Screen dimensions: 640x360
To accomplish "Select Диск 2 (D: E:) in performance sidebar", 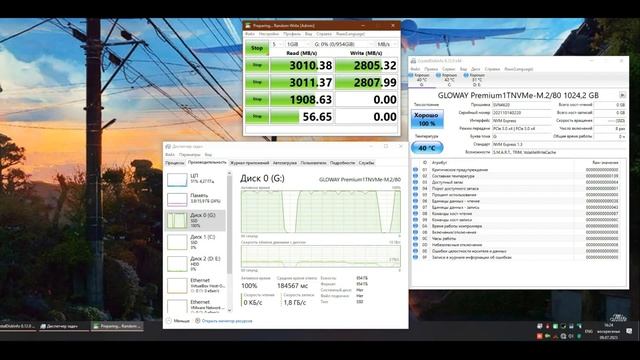I will coord(196,264).
